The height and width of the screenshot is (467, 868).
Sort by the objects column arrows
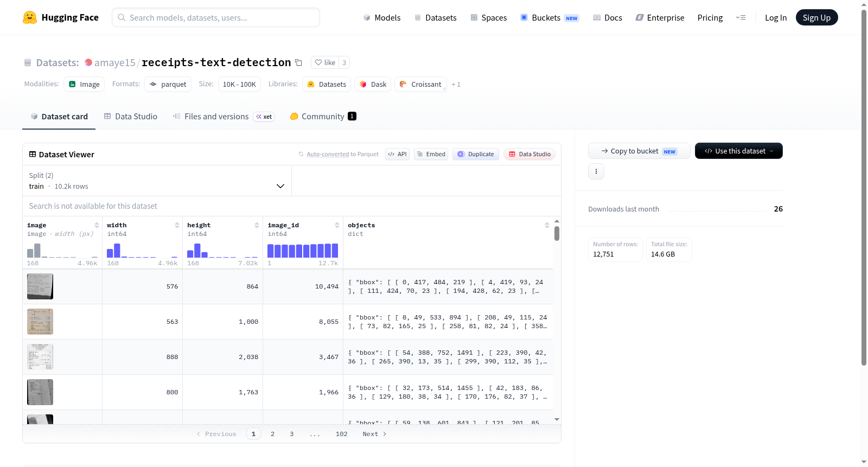[547, 225]
